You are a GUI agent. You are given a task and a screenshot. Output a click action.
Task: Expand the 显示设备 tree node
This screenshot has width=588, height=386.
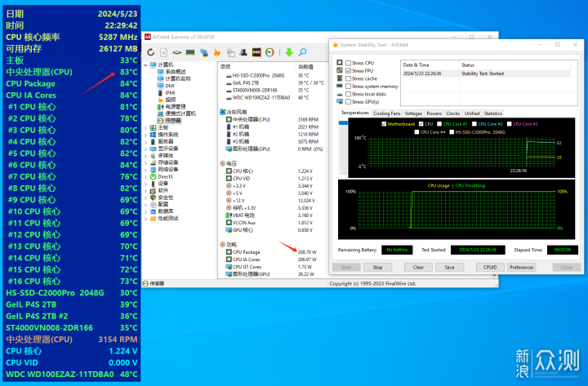146,149
